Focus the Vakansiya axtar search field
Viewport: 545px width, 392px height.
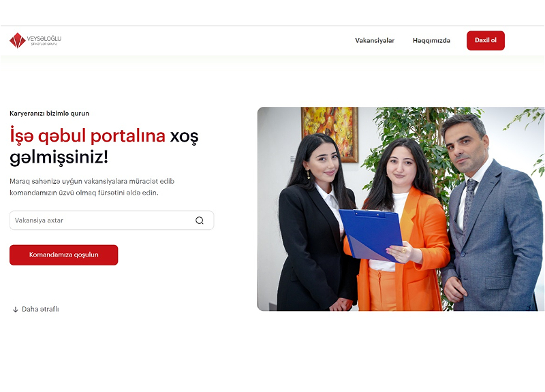(112, 220)
